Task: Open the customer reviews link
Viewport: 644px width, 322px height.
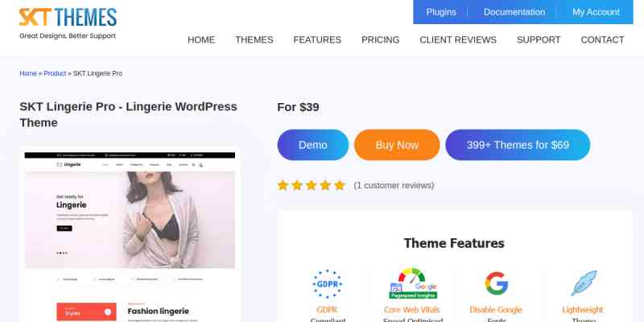Action: coord(394,186)
